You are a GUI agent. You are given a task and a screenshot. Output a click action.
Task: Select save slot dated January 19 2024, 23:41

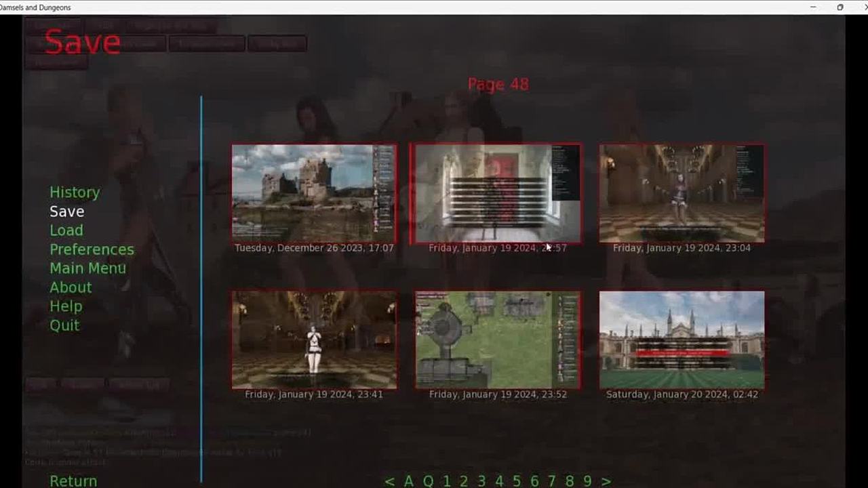(x=314, y=345)
